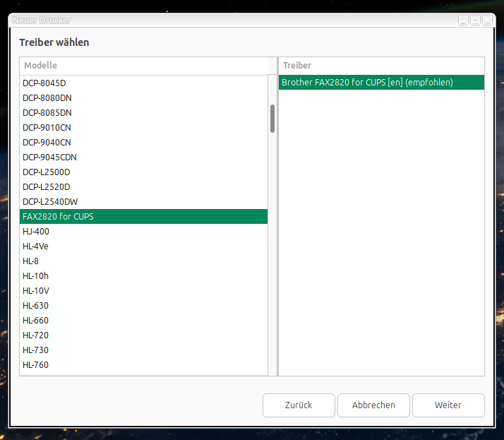Viewport: 504px width, 440px height.
Task: Select model DCP-L2520D
Action: [x=143, y=186]
